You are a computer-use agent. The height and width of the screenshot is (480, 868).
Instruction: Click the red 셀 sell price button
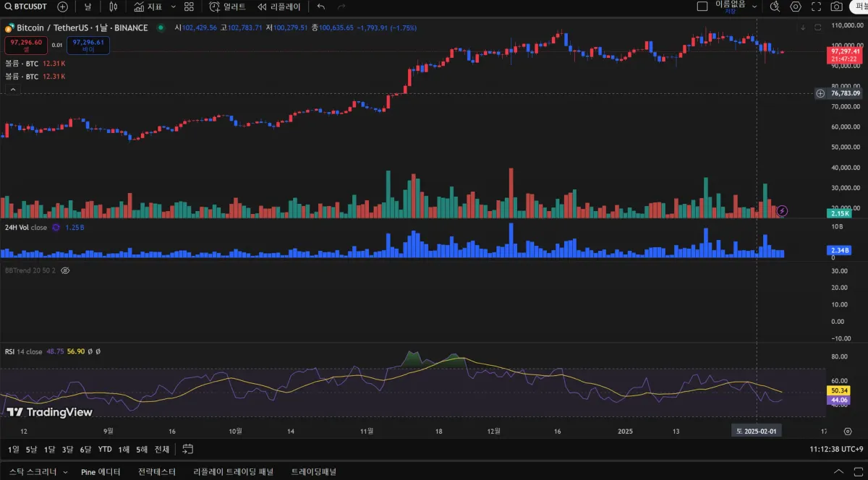(x=26, y=46)
